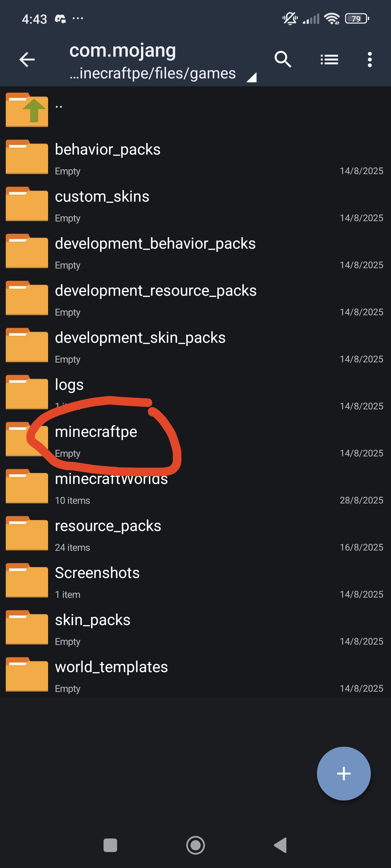The height and width of the screenshot is (868, 391).
Task: Open the circled minecraftpe folder
Action: (x=195, y=440)
